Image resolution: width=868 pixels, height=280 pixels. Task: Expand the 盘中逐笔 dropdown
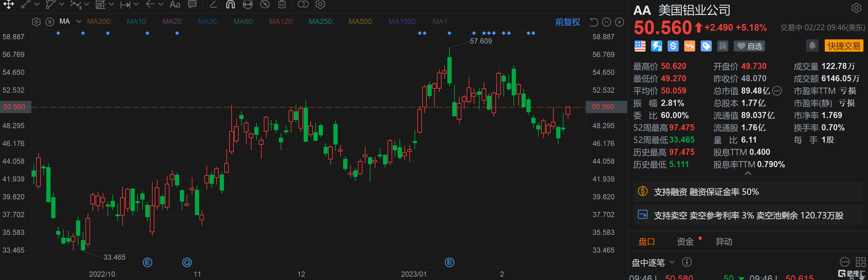coord(672,262)
